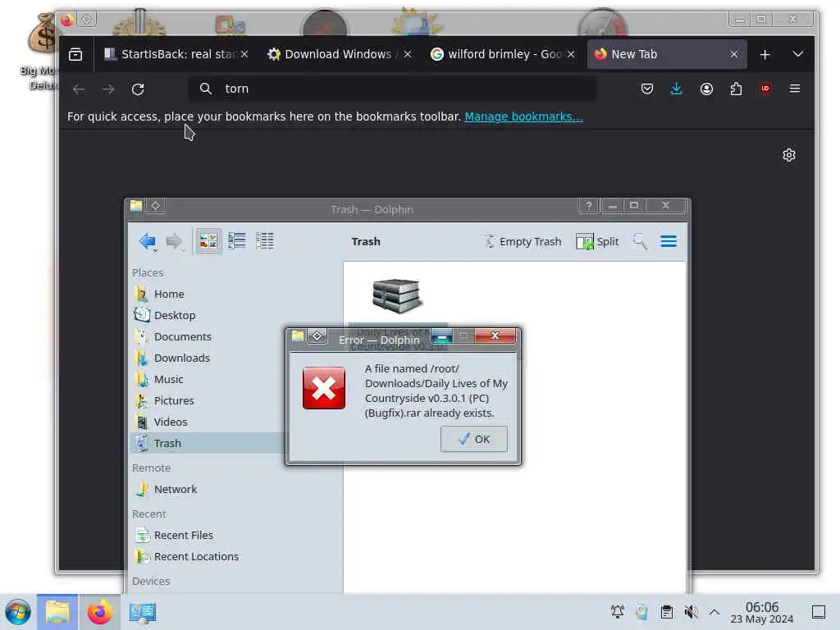
Task: Open clipboard icon in system tray
Action: pos(666,612)
